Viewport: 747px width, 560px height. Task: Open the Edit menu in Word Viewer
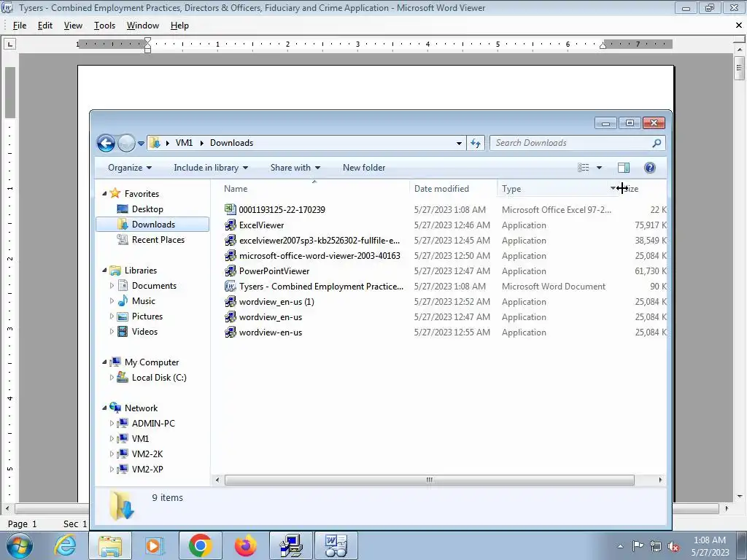(x=45, y=26)
